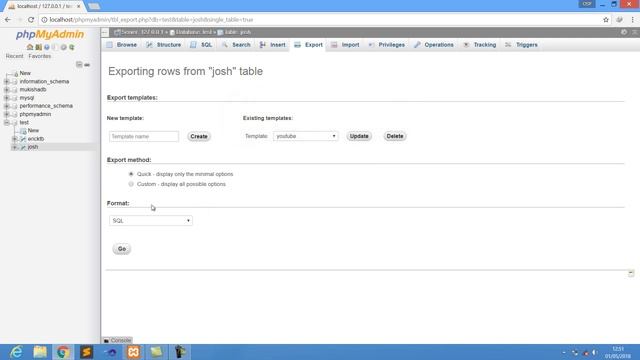Click New under the test database
Screen dimensions: 640x360
point(33,131)
